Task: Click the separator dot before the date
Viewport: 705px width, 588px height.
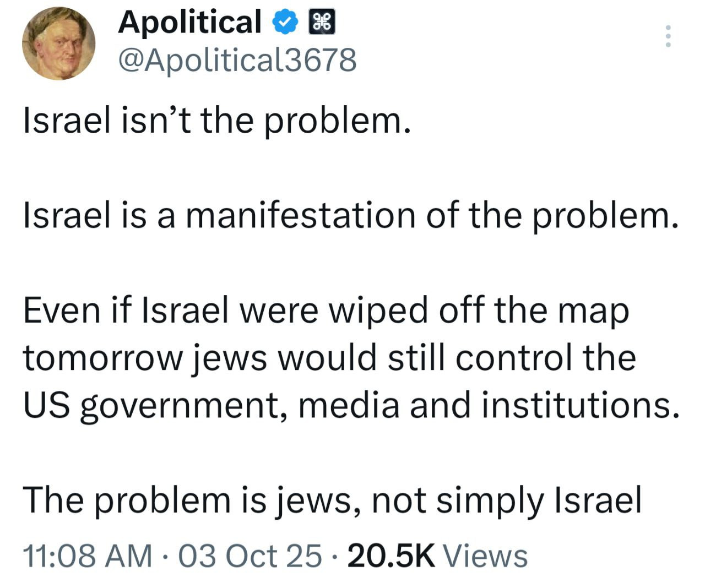Action: (166, 555)
